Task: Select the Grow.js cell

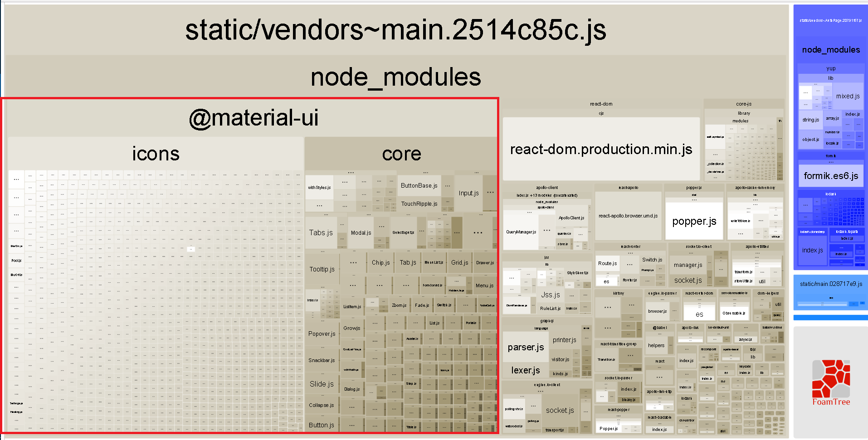Action: [x=352, y=328]
